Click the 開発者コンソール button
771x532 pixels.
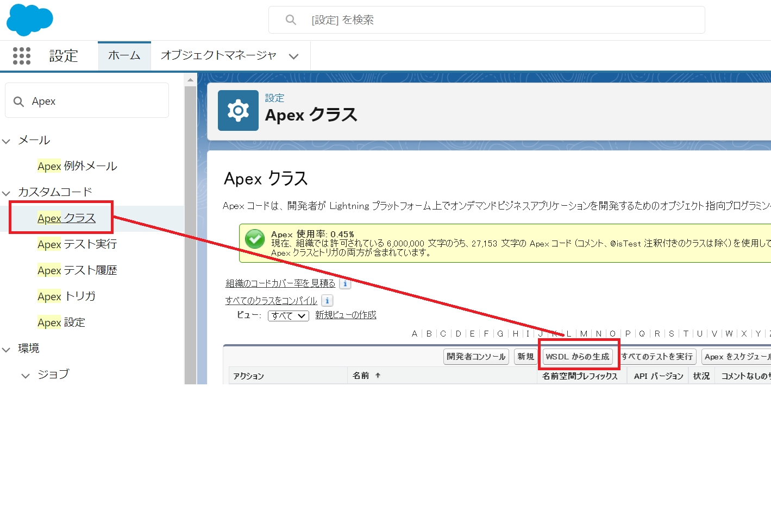[x=476, y=357]
